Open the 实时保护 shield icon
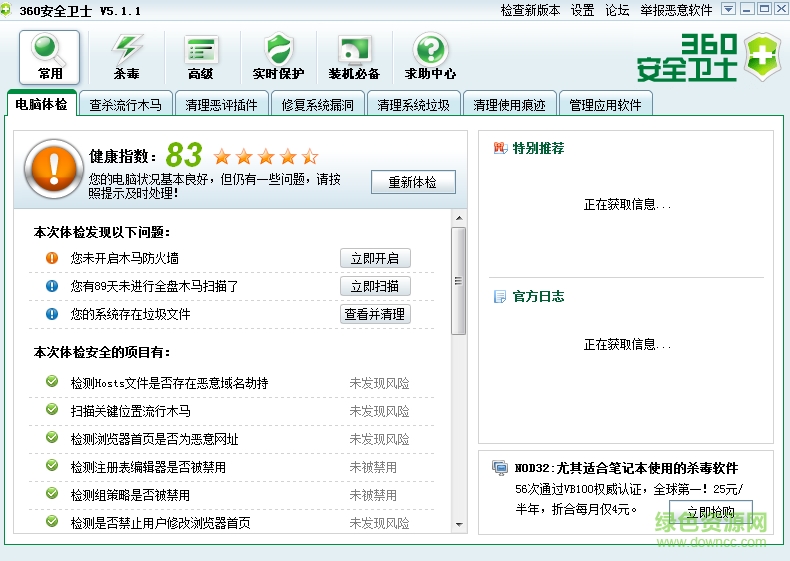The image size is (790, 561). (278, 56)
